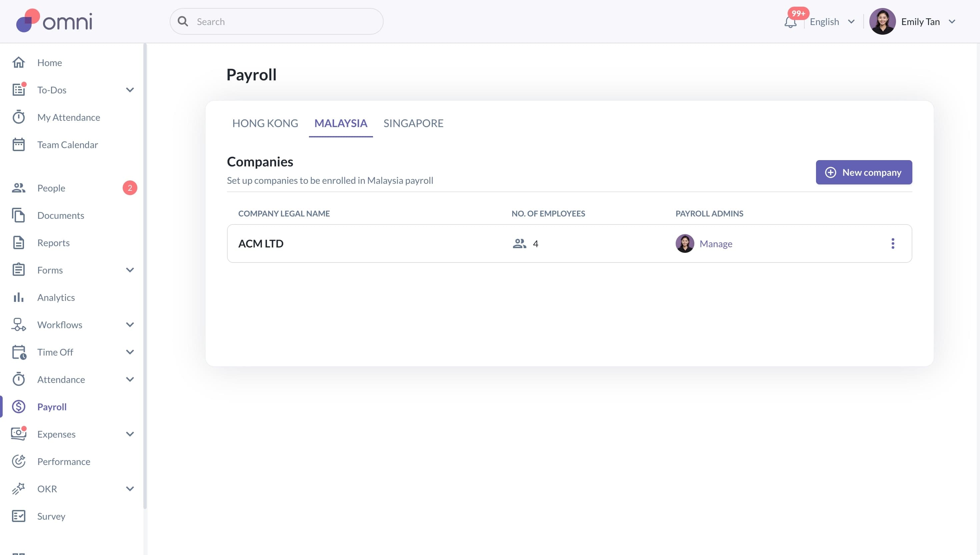
Task: Expand the OKR submenu chevron
Action: [x=130, y=489]
